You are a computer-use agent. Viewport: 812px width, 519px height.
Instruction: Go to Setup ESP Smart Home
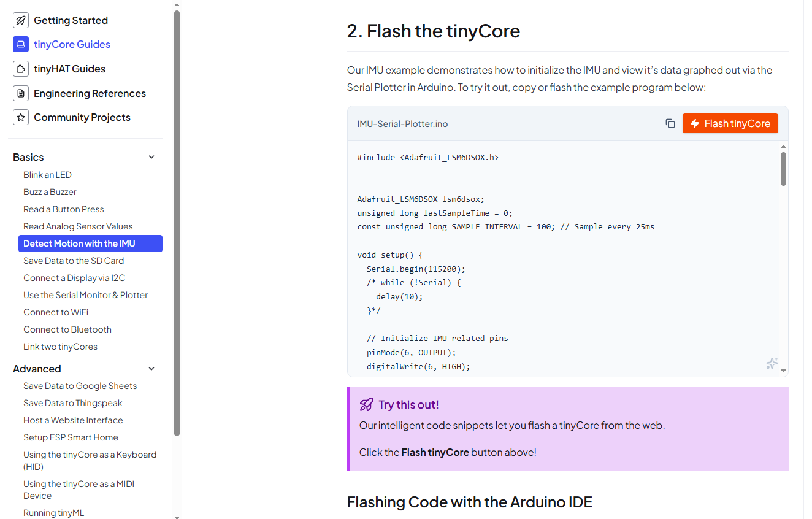point(71,437)
